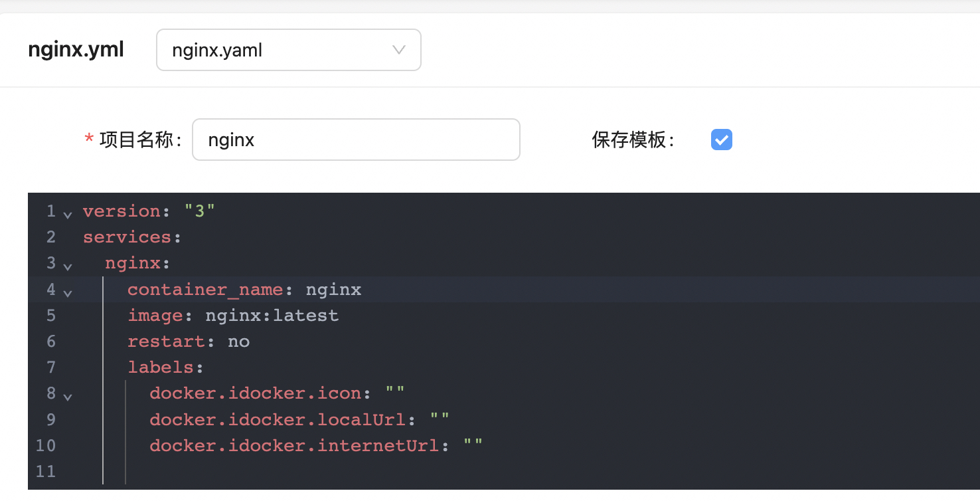Place cursor on the version key

tap(122, 211)
